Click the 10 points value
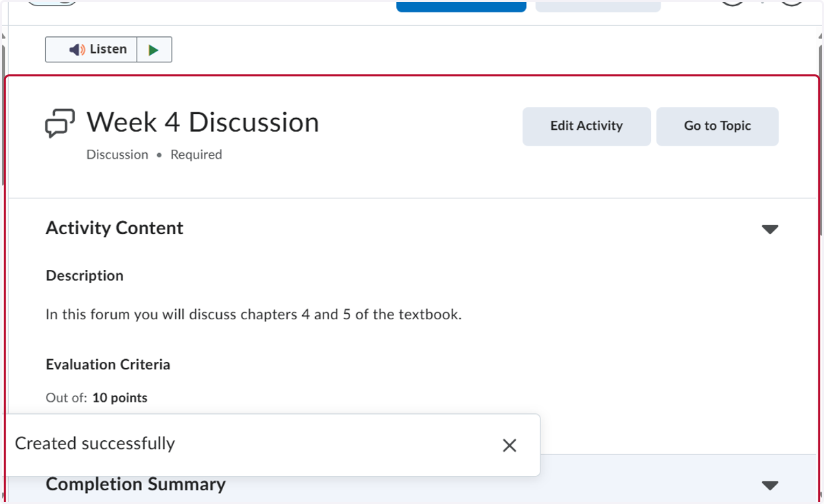This screenshot has width=824, height=504. pos(119,398)
